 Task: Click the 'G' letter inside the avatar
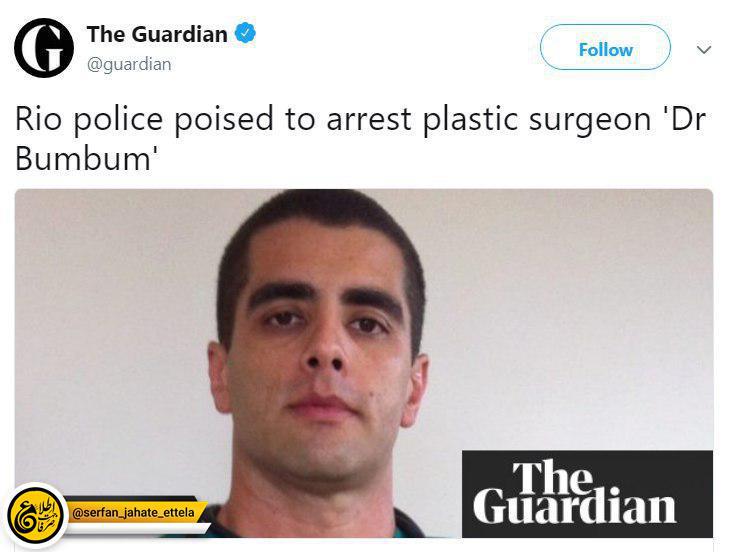point(45,48)
